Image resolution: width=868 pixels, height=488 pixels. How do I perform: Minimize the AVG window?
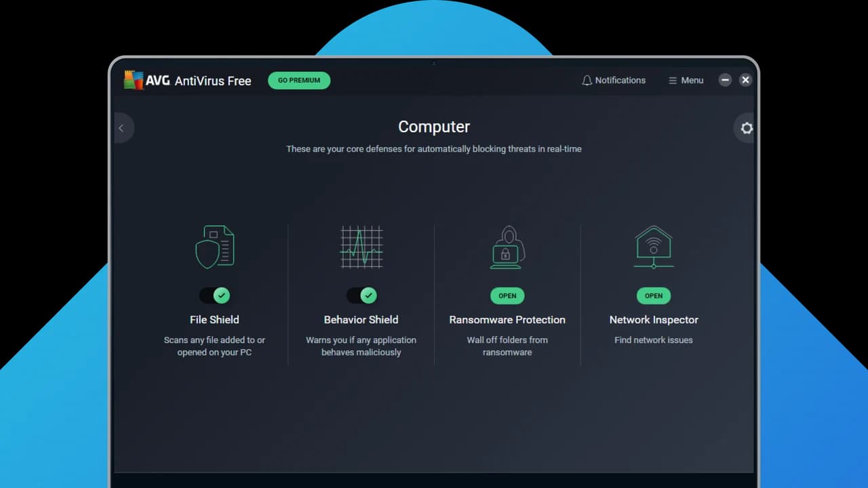pos(725,80)
